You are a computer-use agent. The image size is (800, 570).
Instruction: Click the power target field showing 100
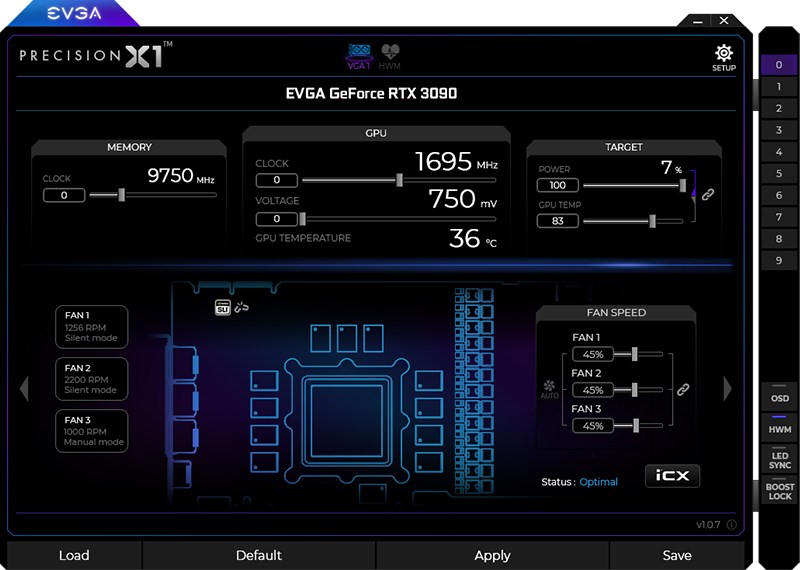click(558, 185)
